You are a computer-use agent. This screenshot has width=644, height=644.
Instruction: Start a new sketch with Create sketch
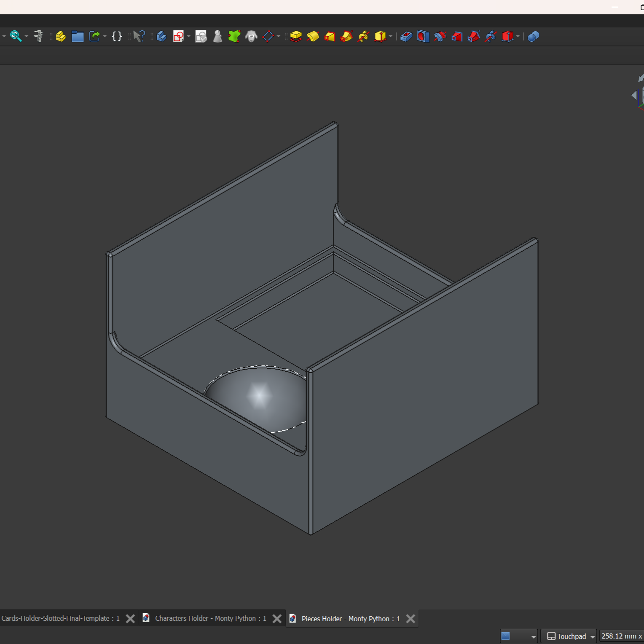[178, 37]
